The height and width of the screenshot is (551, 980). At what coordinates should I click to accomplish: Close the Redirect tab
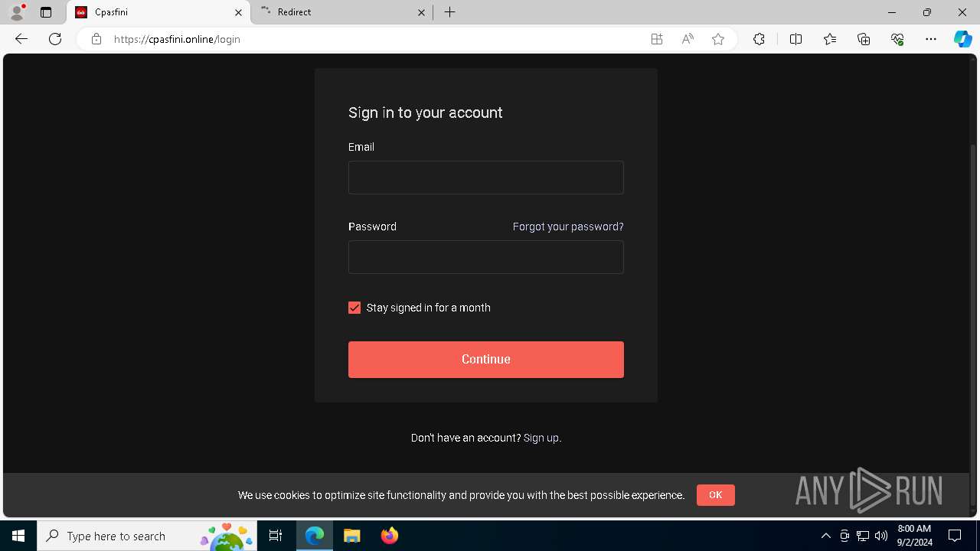point(421,12)
